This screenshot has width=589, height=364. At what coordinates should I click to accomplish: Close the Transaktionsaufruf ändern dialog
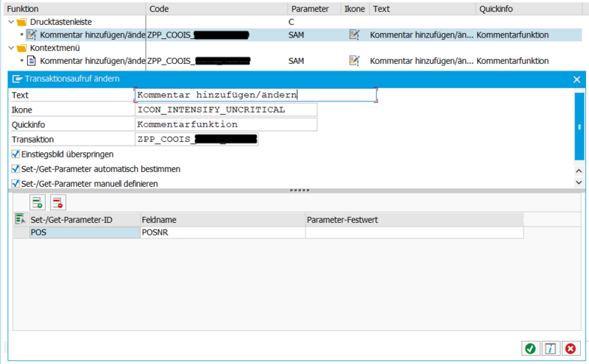point(576,79)
